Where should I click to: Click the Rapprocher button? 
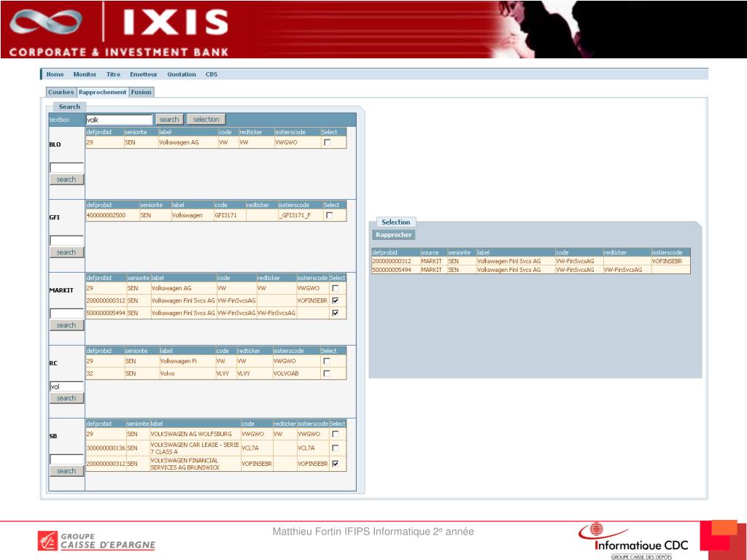393,235
